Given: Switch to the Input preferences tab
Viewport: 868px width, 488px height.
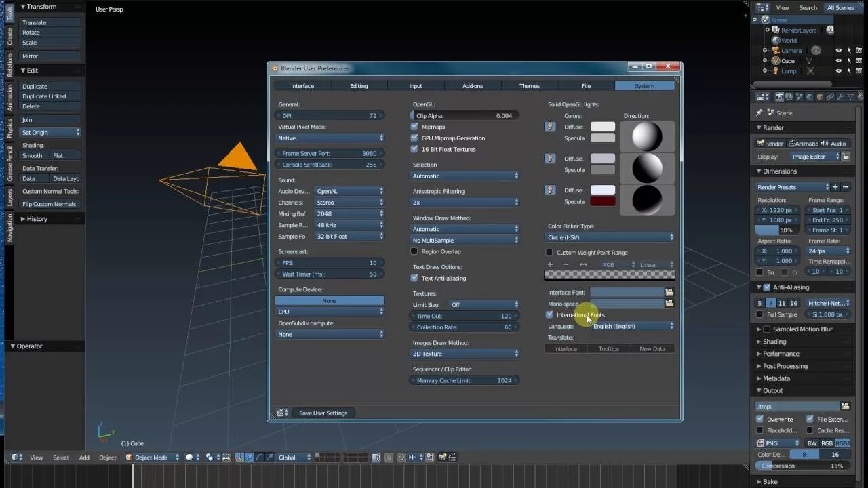Looking at the screenshot, I should (x=416, y=86).
